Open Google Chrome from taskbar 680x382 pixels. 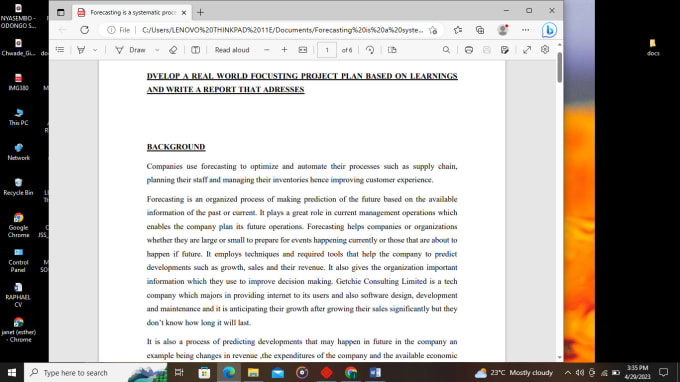(351, 372)
